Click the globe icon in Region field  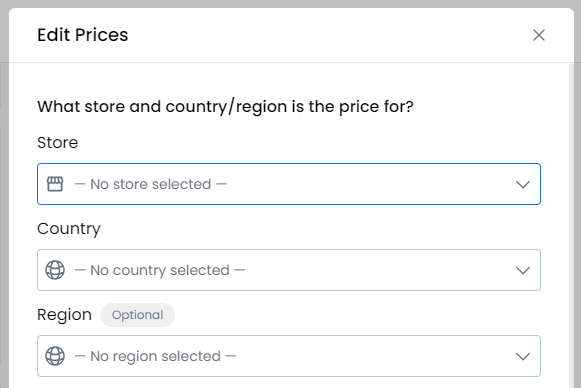click(x=55, y=356)
